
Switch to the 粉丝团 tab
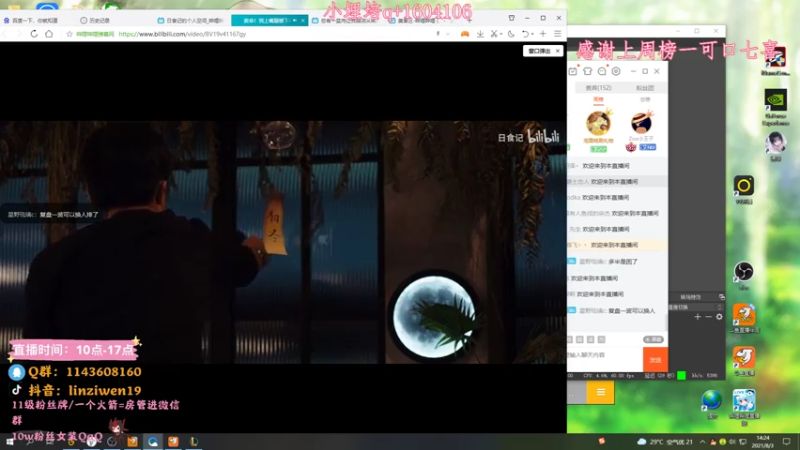pyautogui.click(x=645, y=88)
